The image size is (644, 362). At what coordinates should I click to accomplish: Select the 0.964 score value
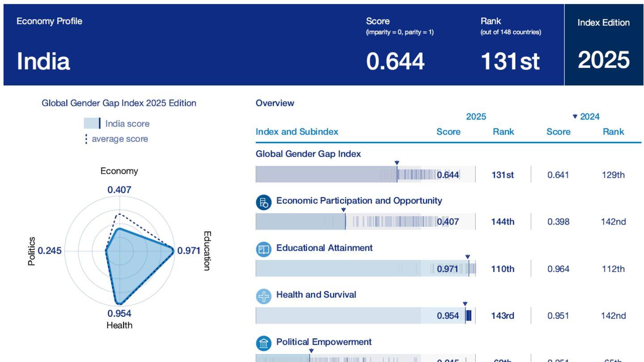tap(558, 268)
